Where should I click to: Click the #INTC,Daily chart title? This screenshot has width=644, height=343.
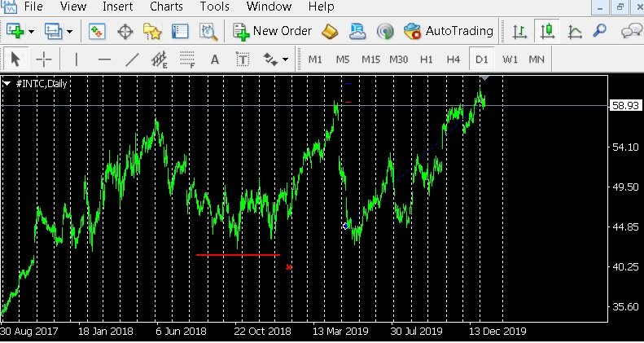point(41,84)
